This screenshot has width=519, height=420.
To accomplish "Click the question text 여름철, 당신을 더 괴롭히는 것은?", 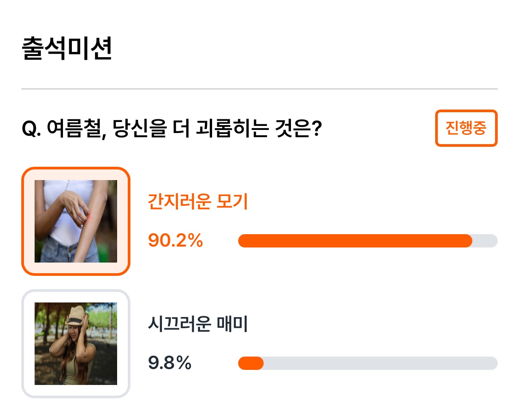I will click(184, 129).
